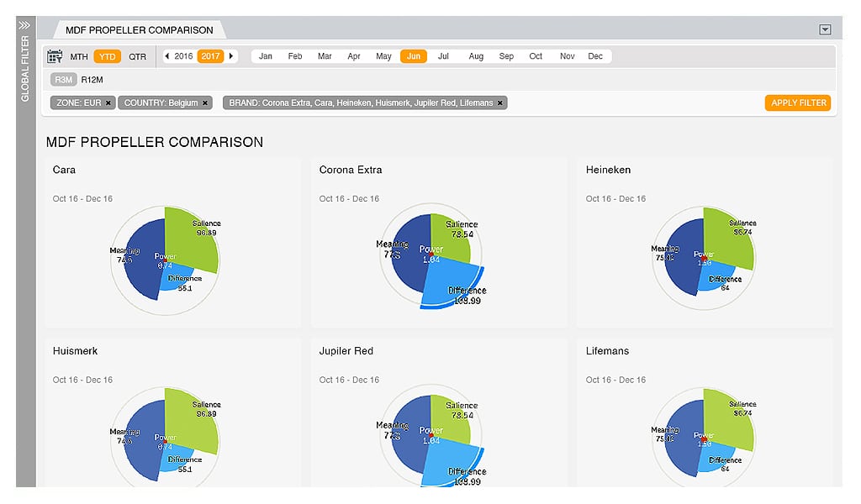Choose Jul in the month selector
Screen dimensions: 861x504
click(x=443, y=56)
